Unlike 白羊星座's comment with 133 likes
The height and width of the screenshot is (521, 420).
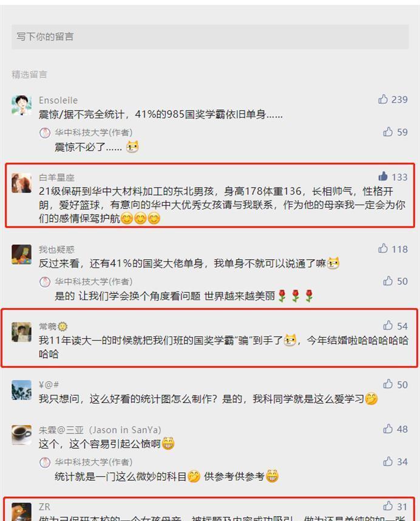click(383, 177)
